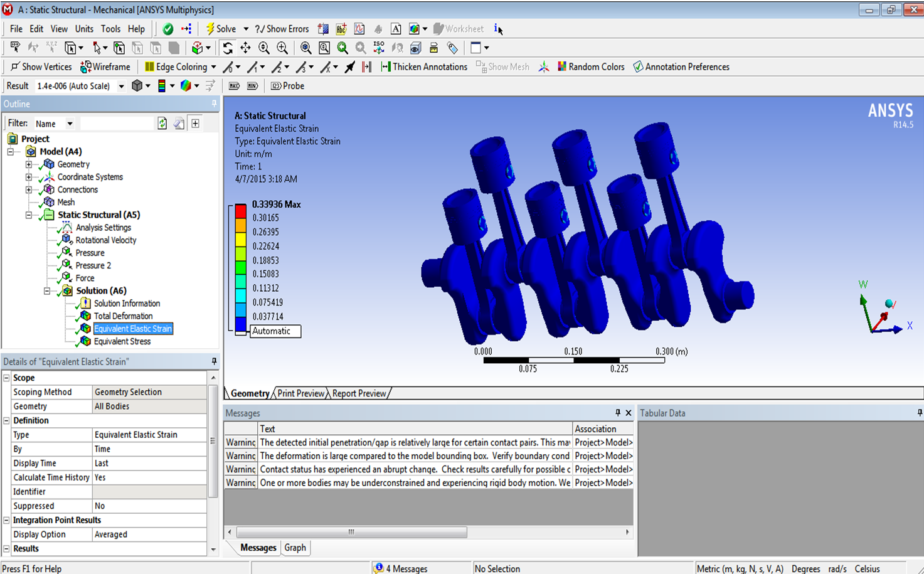Pin the Tabular Data panel
This screenshot has width=924, height=574.
[x=920, y=413]
